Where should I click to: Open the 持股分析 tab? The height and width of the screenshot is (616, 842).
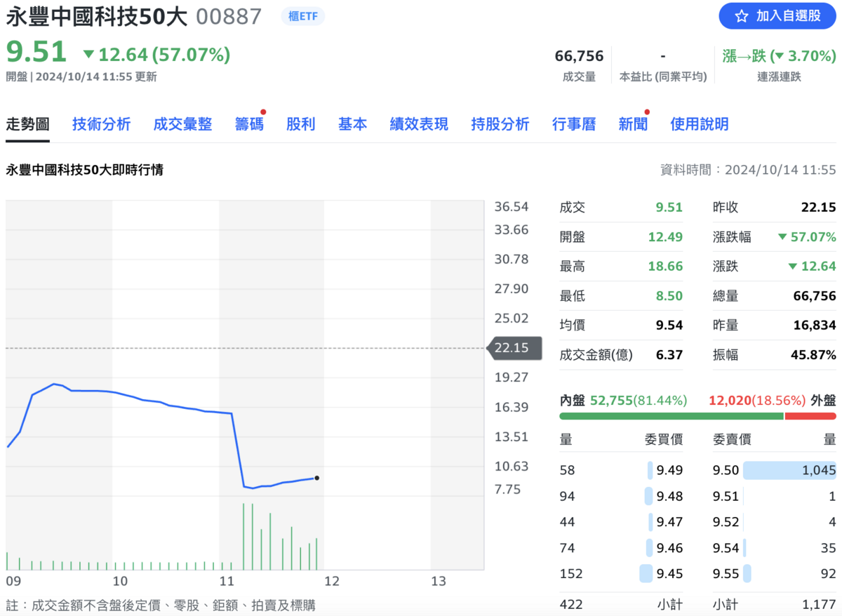(500, 124)
